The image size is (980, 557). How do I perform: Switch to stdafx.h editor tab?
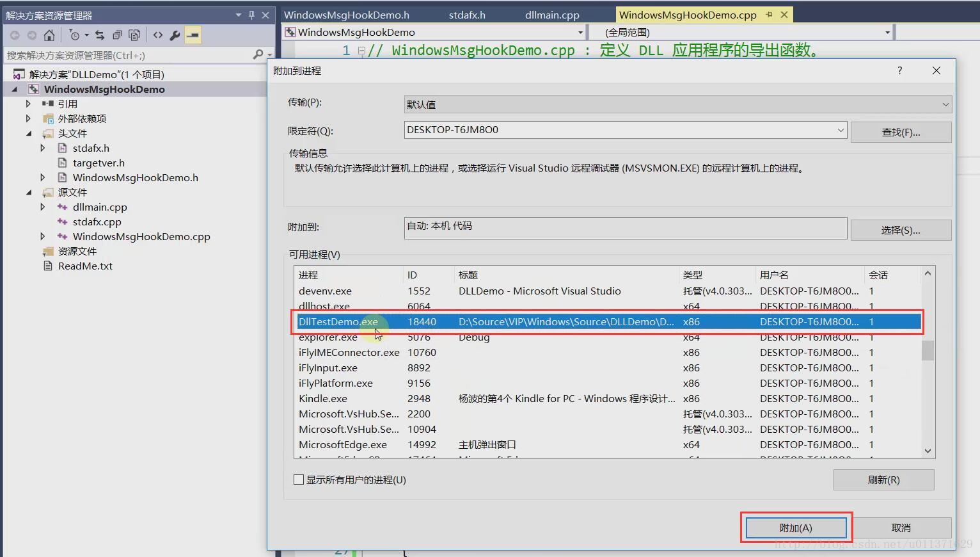pos(467,15)
